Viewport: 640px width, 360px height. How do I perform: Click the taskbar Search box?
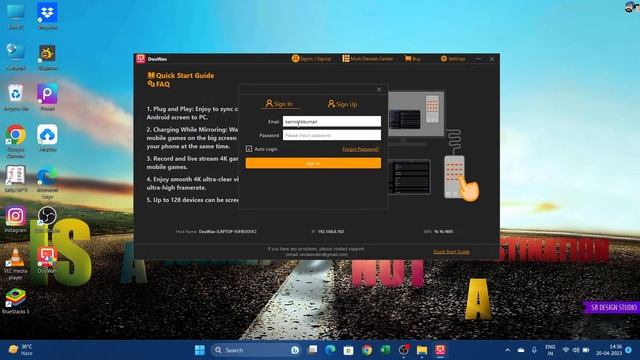coord(256,350)
